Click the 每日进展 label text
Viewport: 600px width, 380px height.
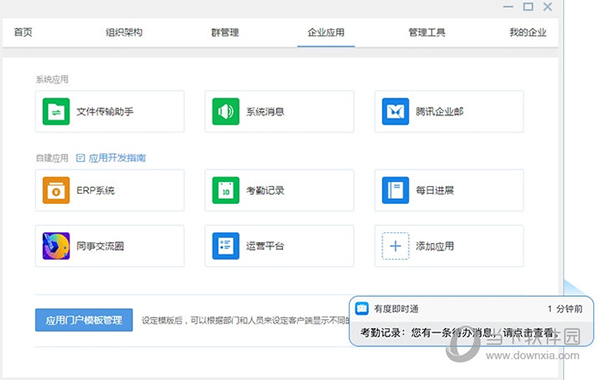click(x=435, y=190)
